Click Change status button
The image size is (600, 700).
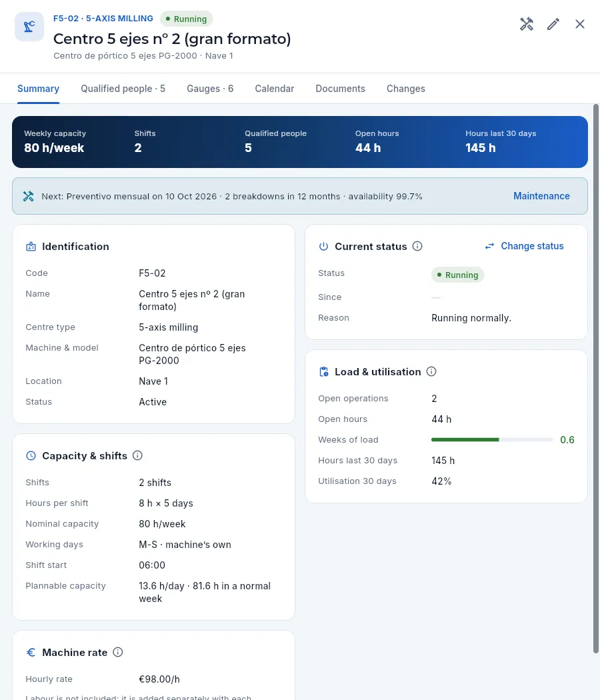(x=525, y=246)
